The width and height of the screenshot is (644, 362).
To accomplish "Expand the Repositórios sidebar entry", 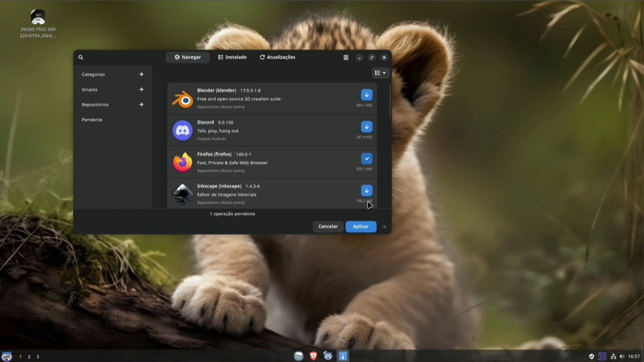I will click(x=112, y=105).
